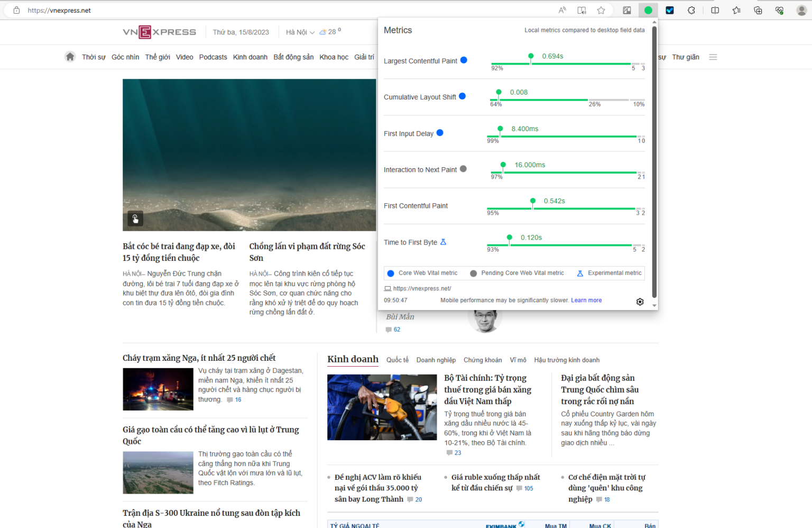Click the blue checkmark extension icon
The image size is (812, 528).
670,10
